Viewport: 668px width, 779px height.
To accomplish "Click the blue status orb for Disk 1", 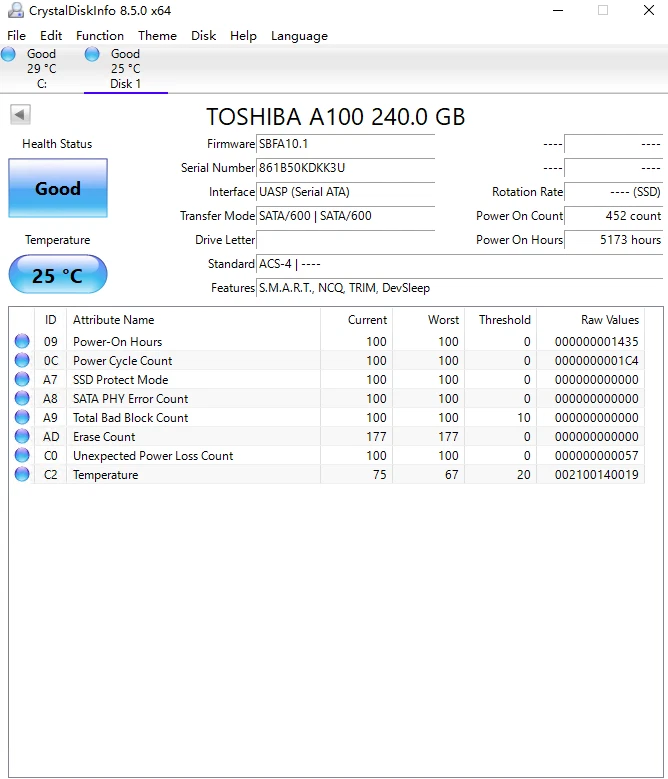I will 92,54.
